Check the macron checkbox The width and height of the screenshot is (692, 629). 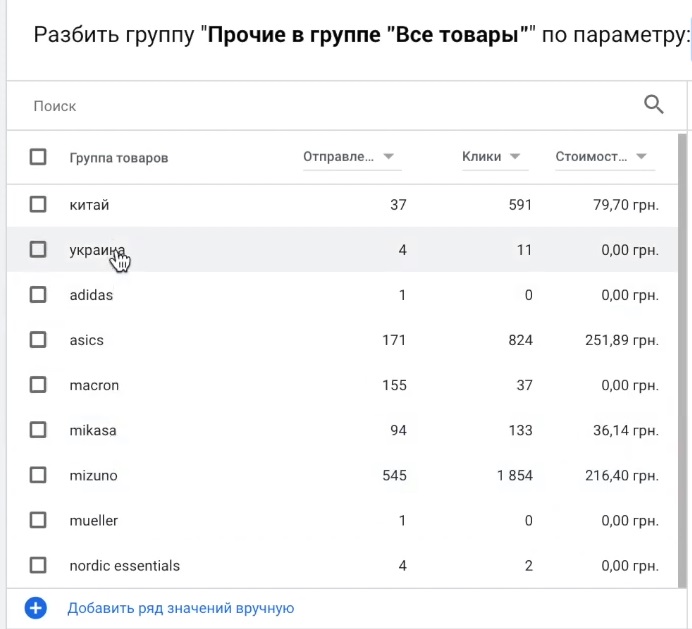[x=38, y=385]
